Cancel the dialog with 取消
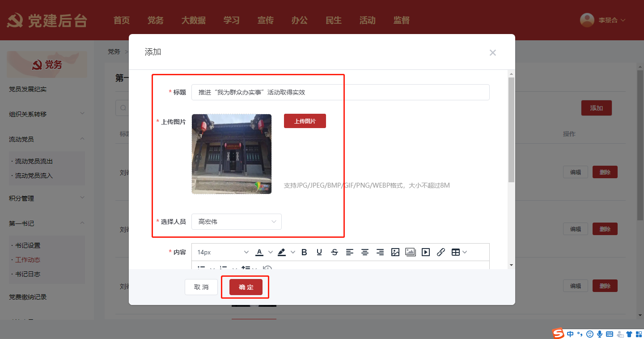This screenshot has height=339, width=644. click(201, 287)
